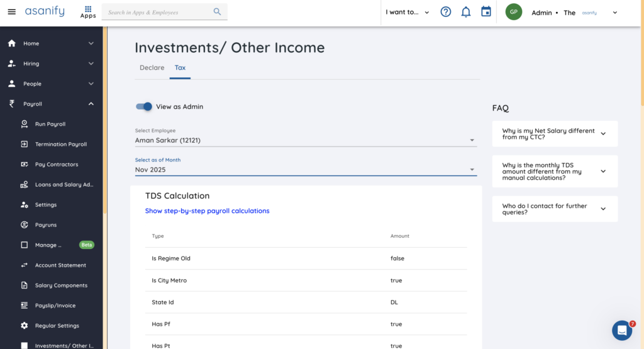Click the help question mark icon
644x349 pixels.
point(446,12)
